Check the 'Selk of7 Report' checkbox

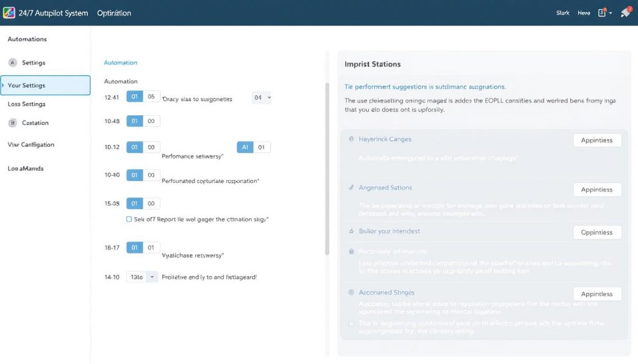[129, 219]
